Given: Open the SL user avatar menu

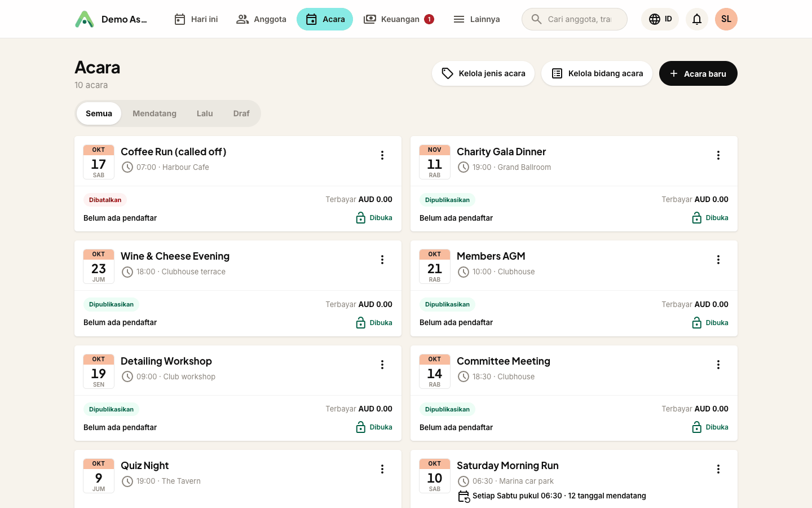Looking at the screenshot, I should pos(726,19).
